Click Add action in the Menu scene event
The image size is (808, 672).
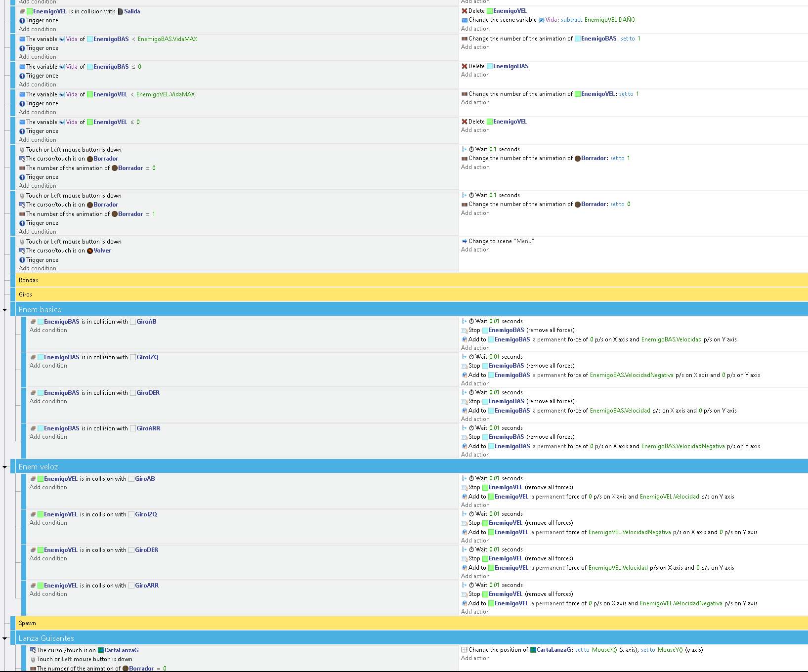475,250
